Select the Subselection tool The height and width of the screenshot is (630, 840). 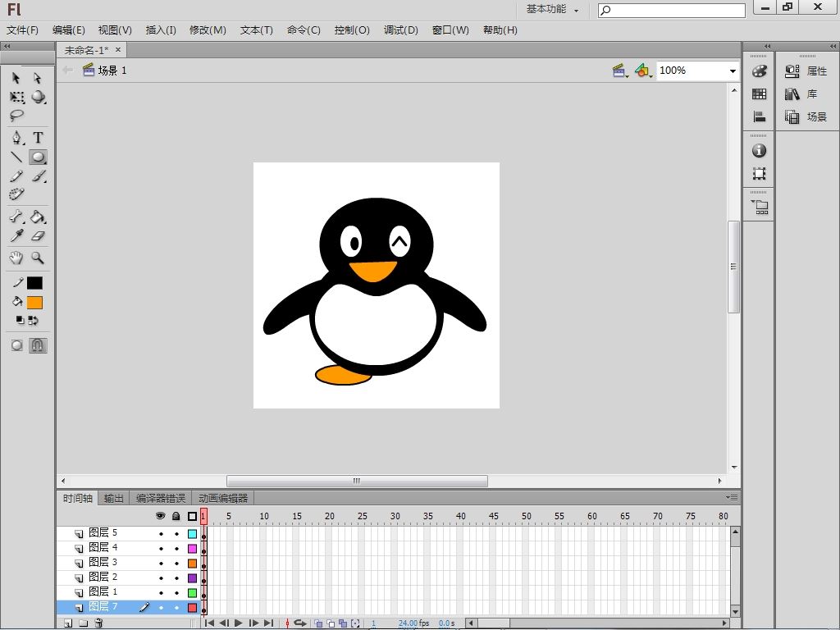click(38, 78)
